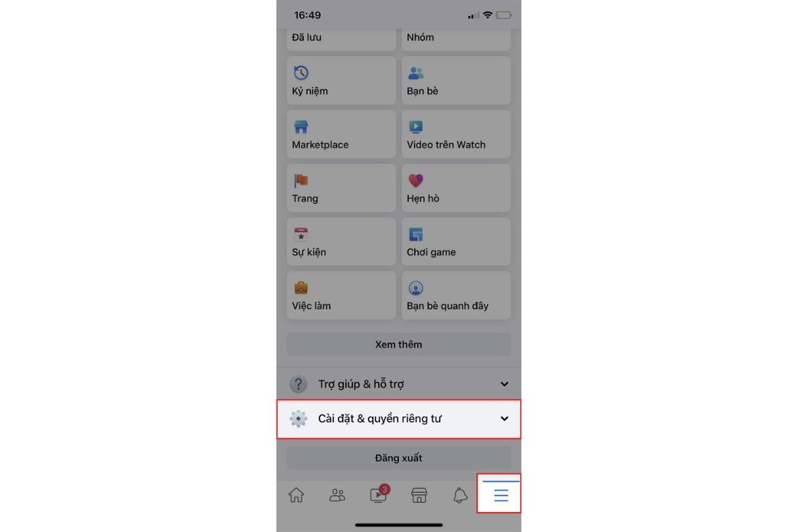Open the notifications bell tab
Viewport: 798px width, 532px height.
point(460,495)
